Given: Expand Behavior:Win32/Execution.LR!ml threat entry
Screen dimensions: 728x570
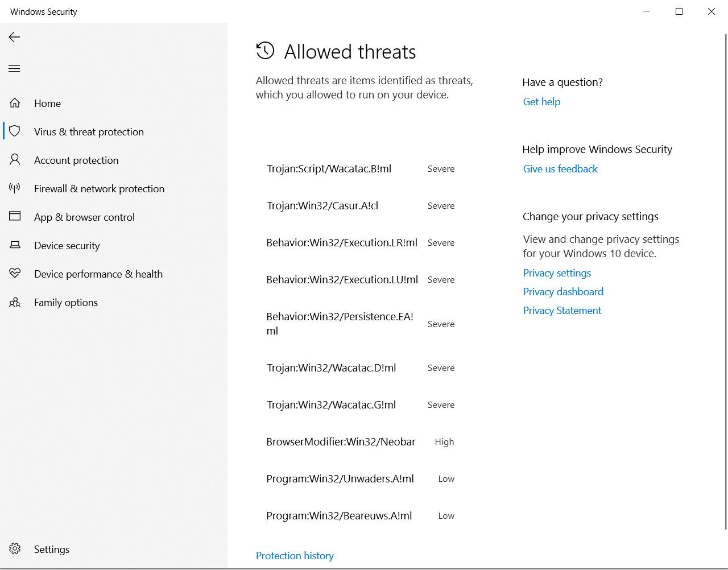Looking at the screenshot, I should [361, 243].
